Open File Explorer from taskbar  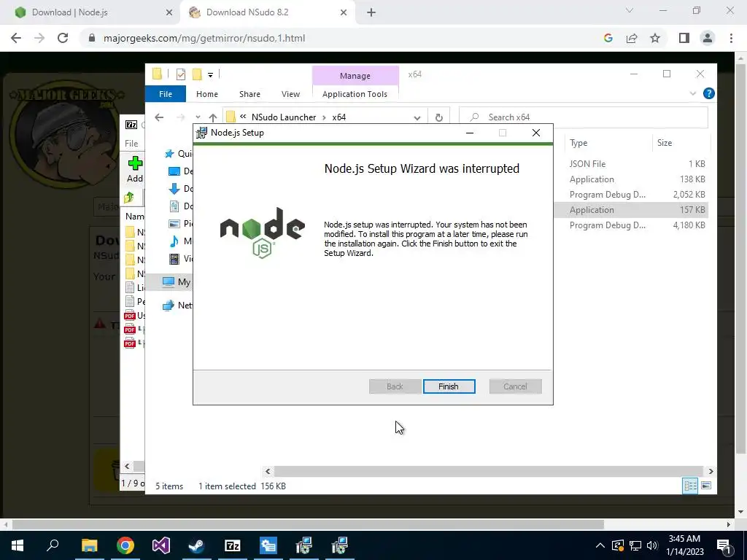coord(89,545)
